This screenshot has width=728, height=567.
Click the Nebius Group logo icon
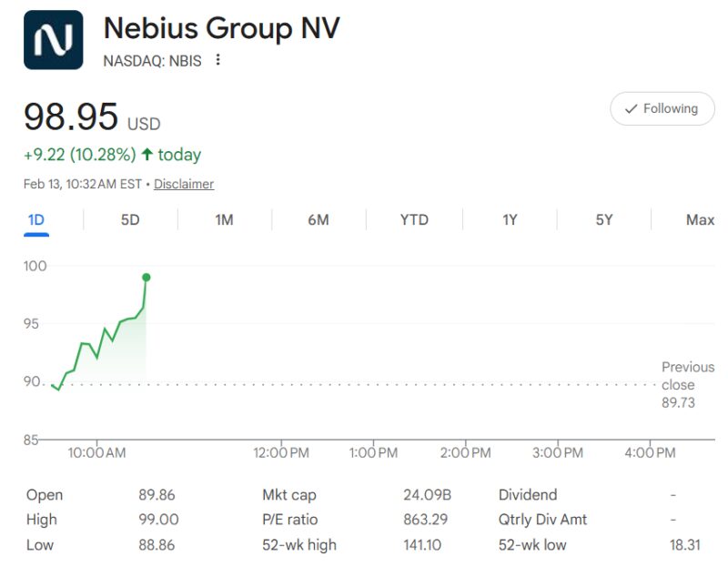[x=53, y=40]
